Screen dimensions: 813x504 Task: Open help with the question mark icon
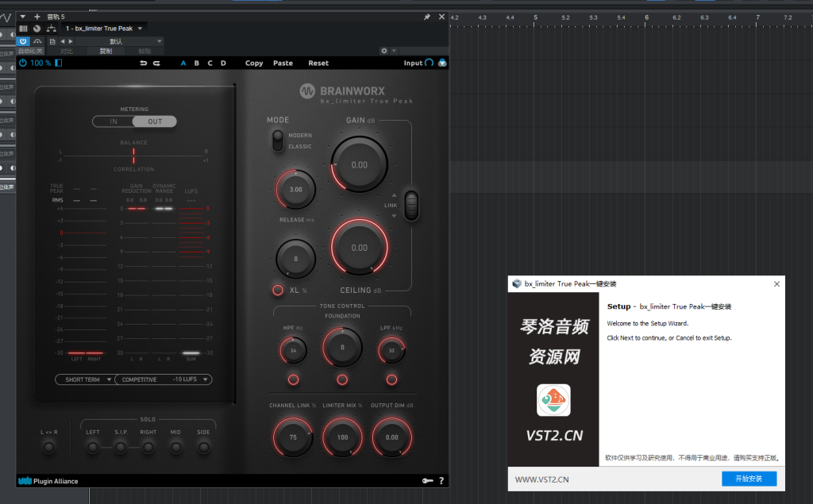(x=441, y=481)
